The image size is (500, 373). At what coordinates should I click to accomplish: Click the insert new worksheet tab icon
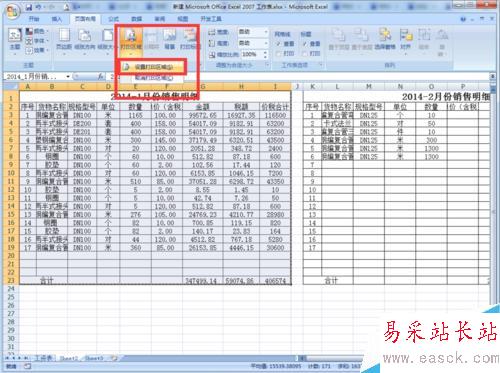pyautogui.click(x=114, y=358)
